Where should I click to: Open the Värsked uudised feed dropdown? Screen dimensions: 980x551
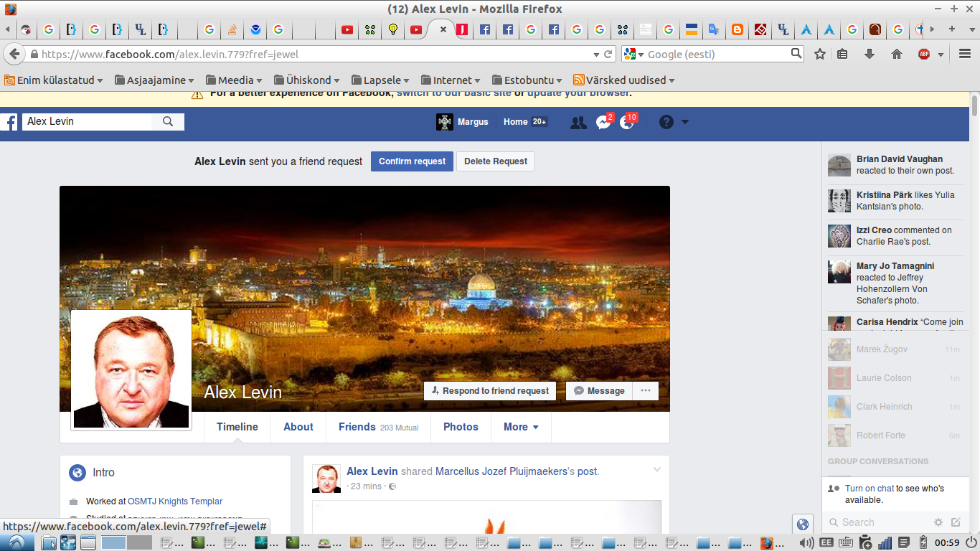(x=624, y=80)
